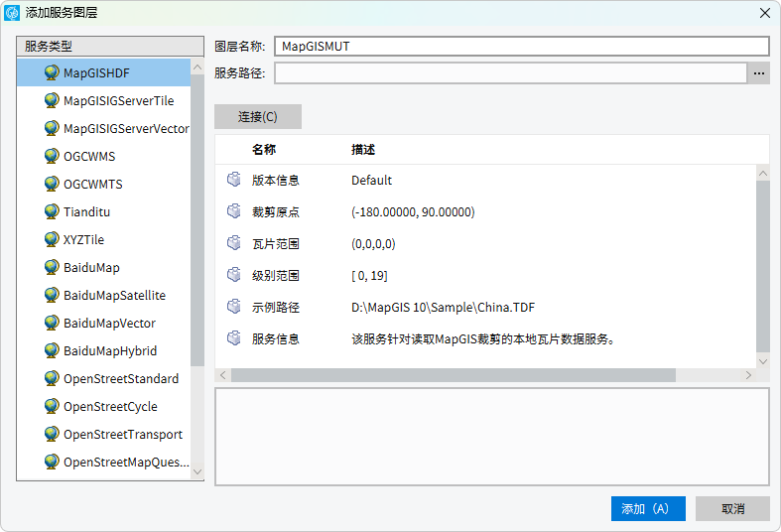Click the globe icon beside XYZTile
The image size is (781, 532).
52,239
